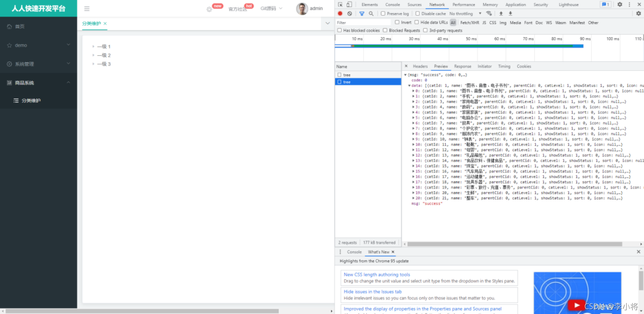The image size is (644, 314).
Task: Toggle DevTools device toolbar icon
Action: point(349,4)
